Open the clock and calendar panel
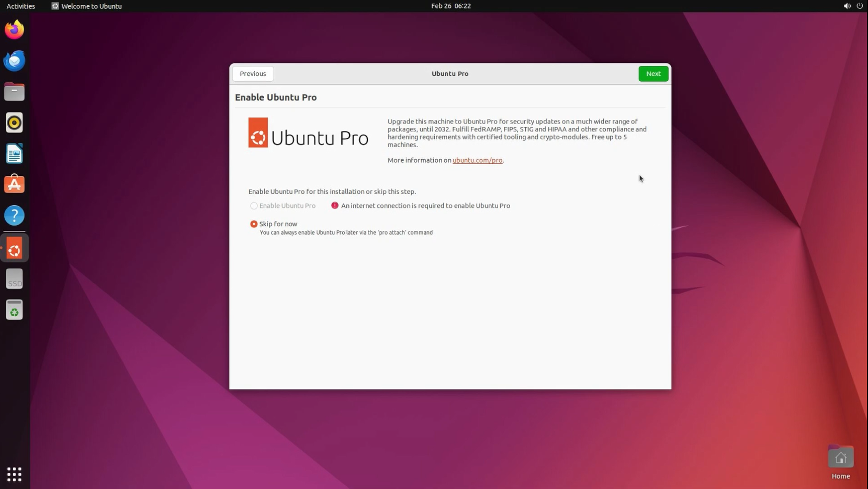 450,6
